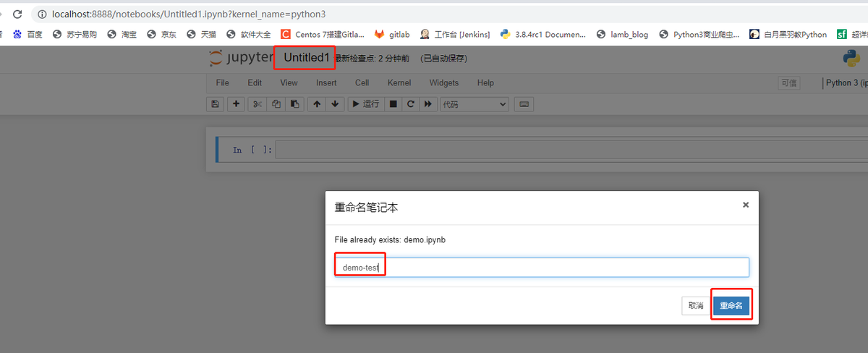Viewport: 868px width, 353px height.
Task: Open the Cell menu
Action: [362, 83]
